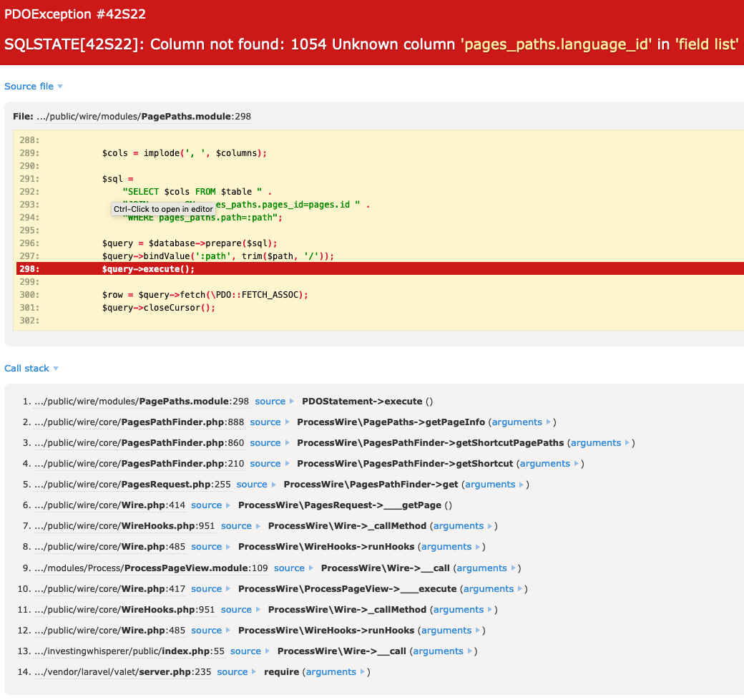Click the Ctrl-Click to open in editor tooltip
Screen dimensions: 744x700
point(163,209)
